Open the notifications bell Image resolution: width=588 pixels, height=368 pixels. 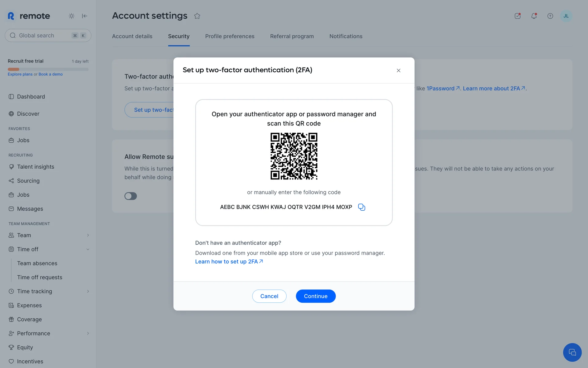pyautogui.click(x=534, y=16)
